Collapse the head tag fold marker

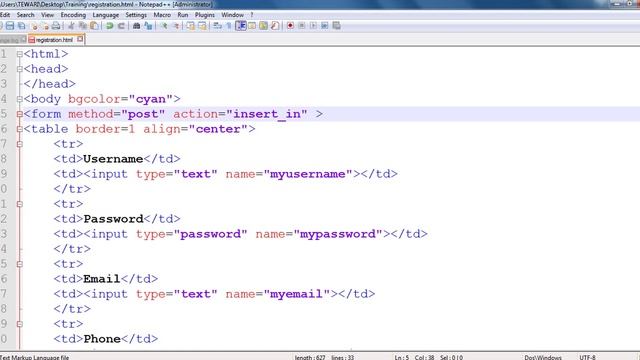[20, 69]
